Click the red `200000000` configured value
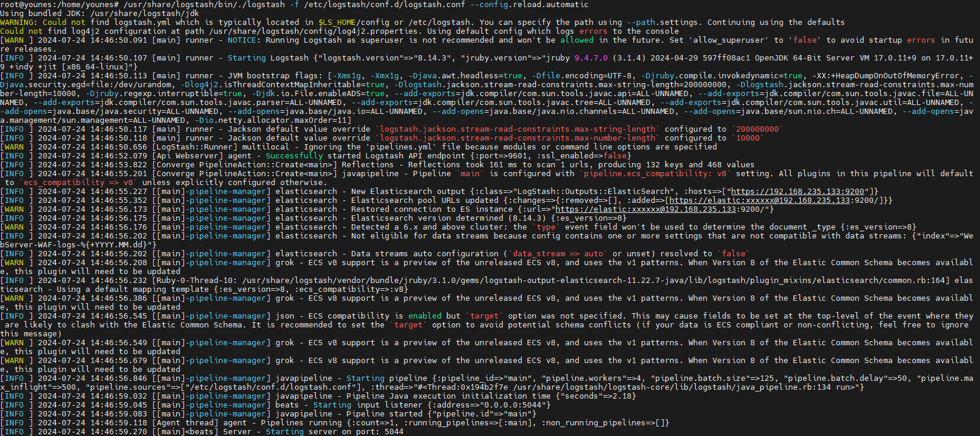This screenshot has height=436, width=980. click(x=757, y=129)
